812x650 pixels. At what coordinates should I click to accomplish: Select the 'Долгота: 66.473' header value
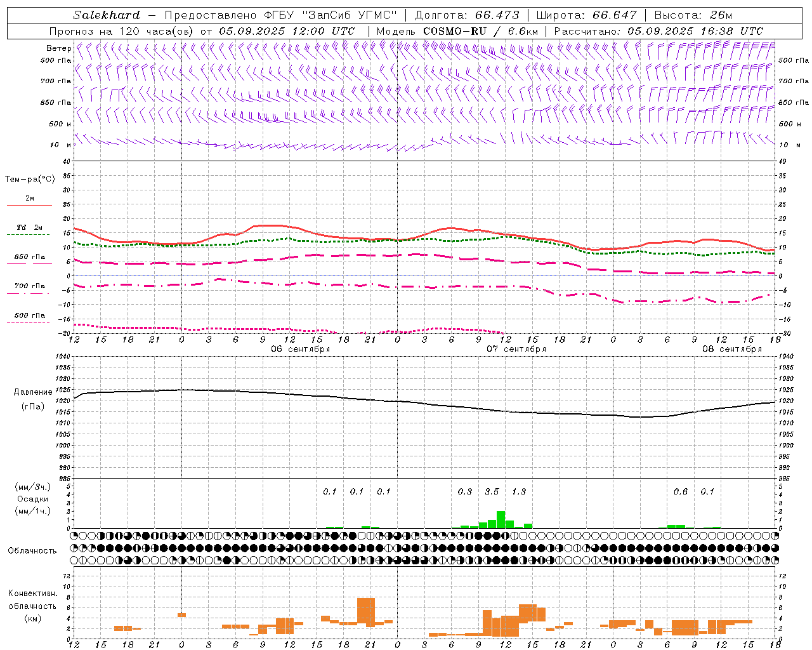point(468,15)
